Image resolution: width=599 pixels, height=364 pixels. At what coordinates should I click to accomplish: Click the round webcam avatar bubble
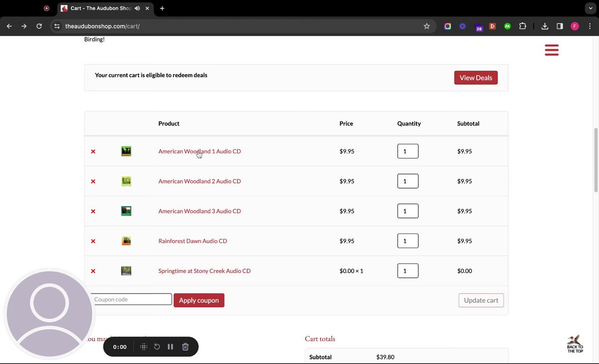point(49,313)
